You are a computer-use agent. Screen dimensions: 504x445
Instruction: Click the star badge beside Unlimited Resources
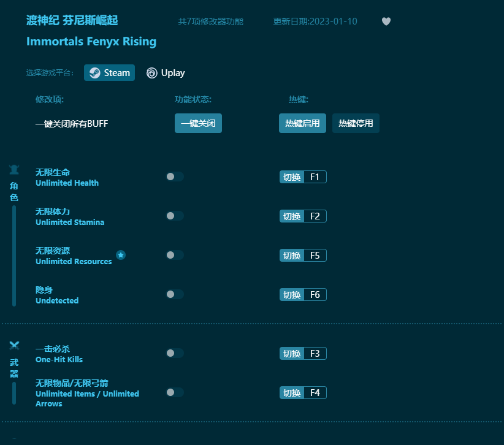click(121, 255)
